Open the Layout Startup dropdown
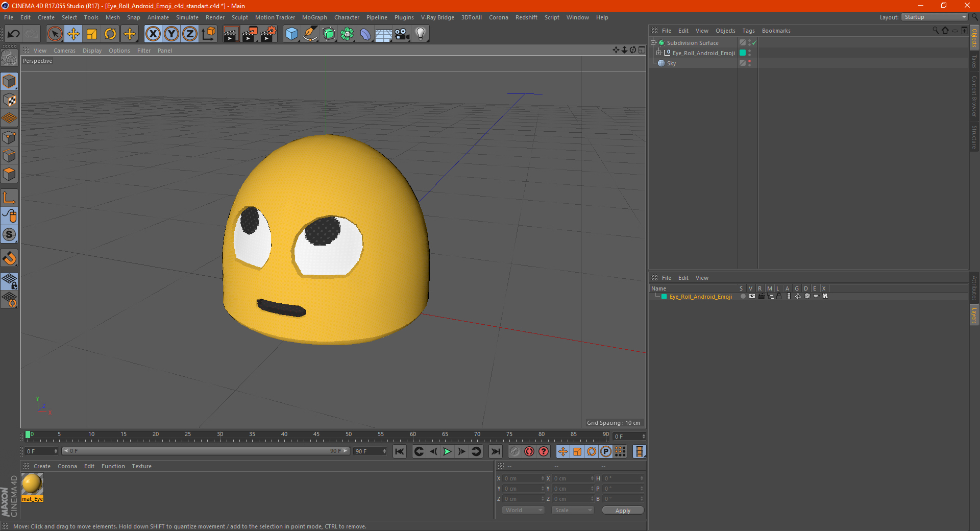Image resolution: width=980 pixels, height=531 pixels. coord(935,17)
